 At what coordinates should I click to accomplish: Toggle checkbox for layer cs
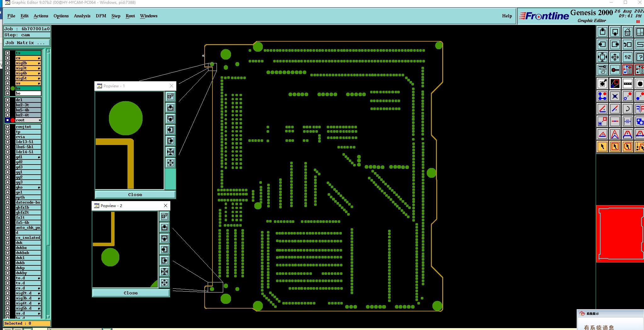[8, 58]
